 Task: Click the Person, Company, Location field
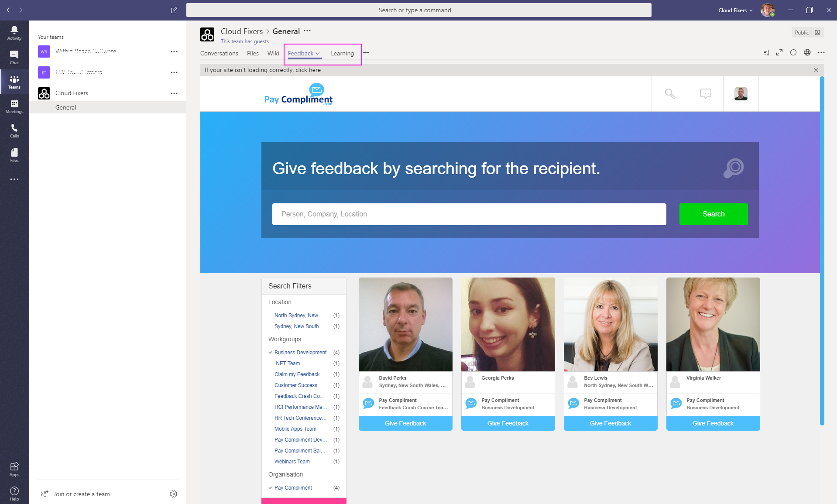pyautogui.click(x=469, y=214)
